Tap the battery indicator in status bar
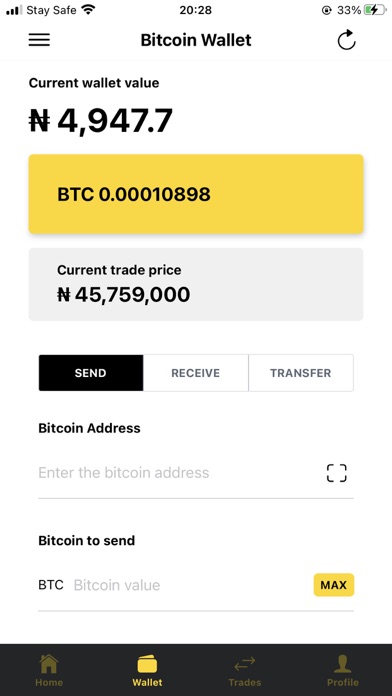This screenshot has width=392, height=696. pyautogui.click(x=375, y=10)
